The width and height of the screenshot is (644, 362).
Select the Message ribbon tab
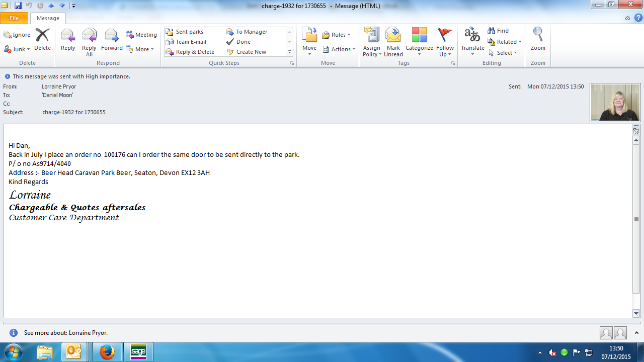pos(48,18)
